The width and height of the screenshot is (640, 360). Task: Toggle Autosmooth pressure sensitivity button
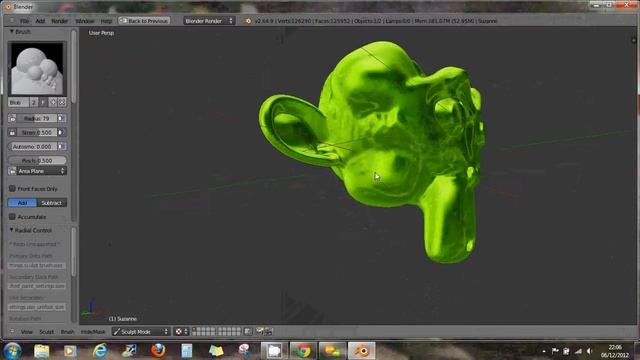click(x=61, y=146)
